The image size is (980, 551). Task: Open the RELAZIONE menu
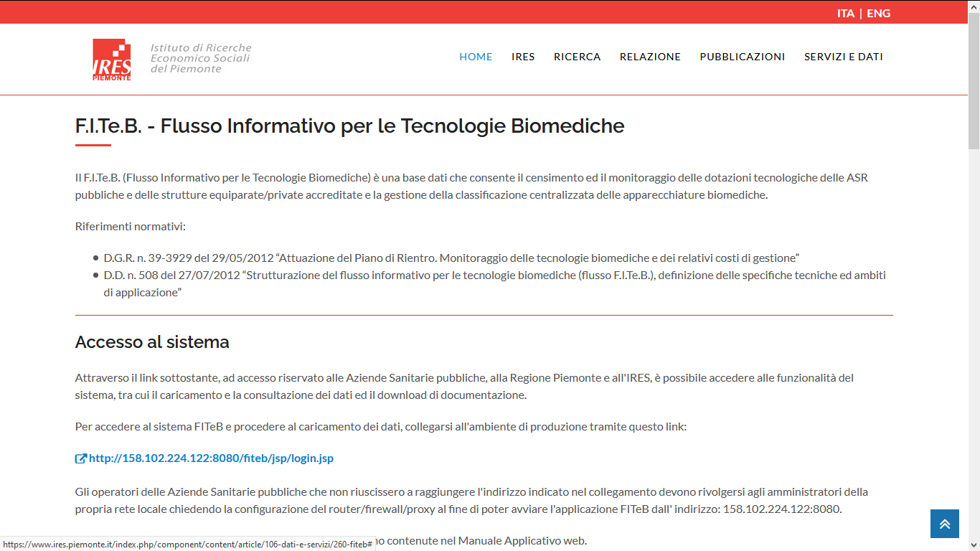(x=650, y=57)
